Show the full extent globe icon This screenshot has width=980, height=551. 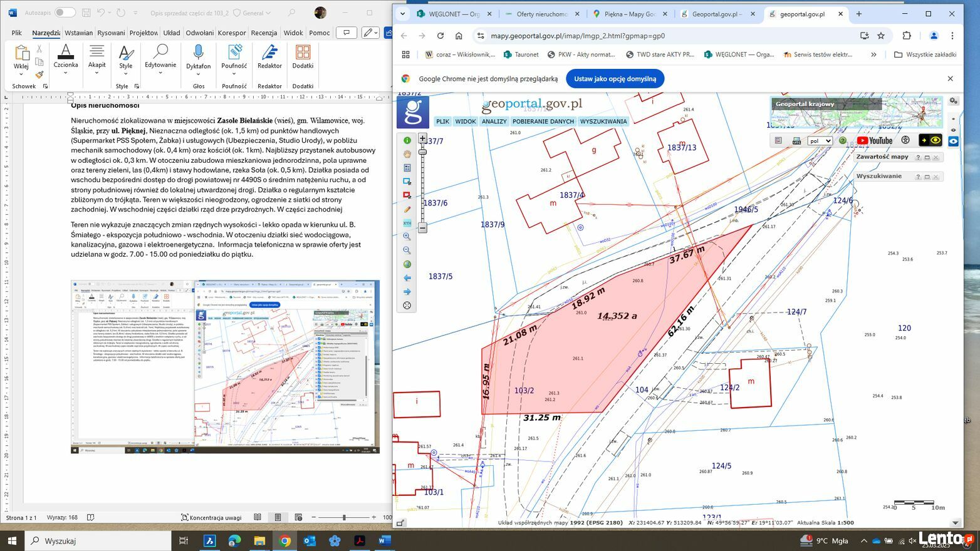point(407,264)
